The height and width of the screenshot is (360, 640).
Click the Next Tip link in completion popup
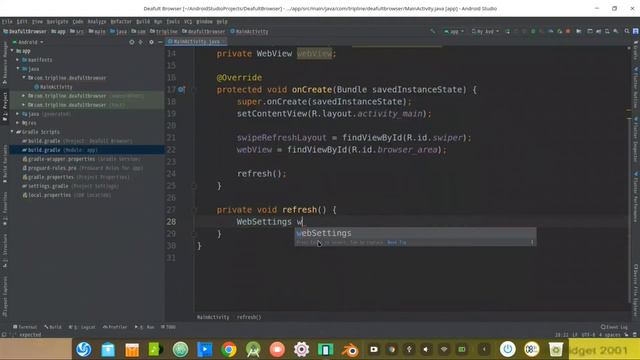pyautogui.click(x=396, y=242)
